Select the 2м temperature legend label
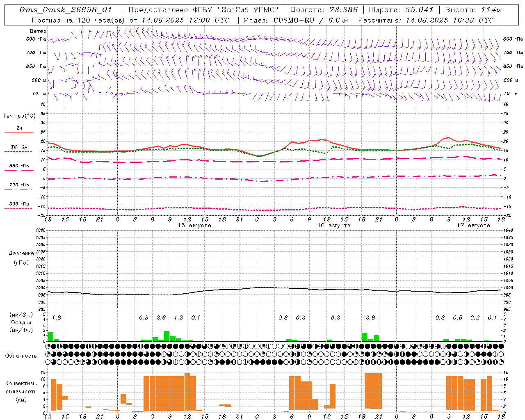This screenshot has width=525, height=420. [x=19, y=128]
